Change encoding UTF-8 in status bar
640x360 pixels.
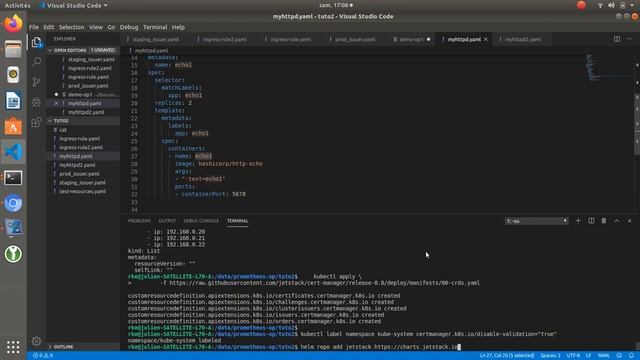[573, 356]
